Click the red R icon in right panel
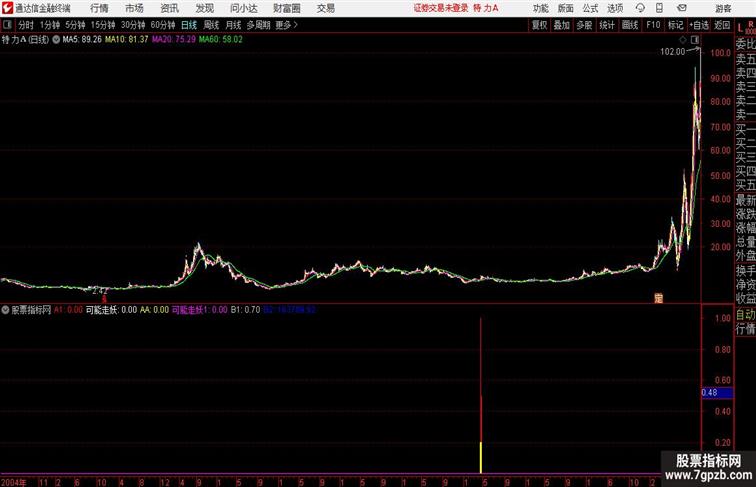756x487 pixels. click(x=751, y=24)
